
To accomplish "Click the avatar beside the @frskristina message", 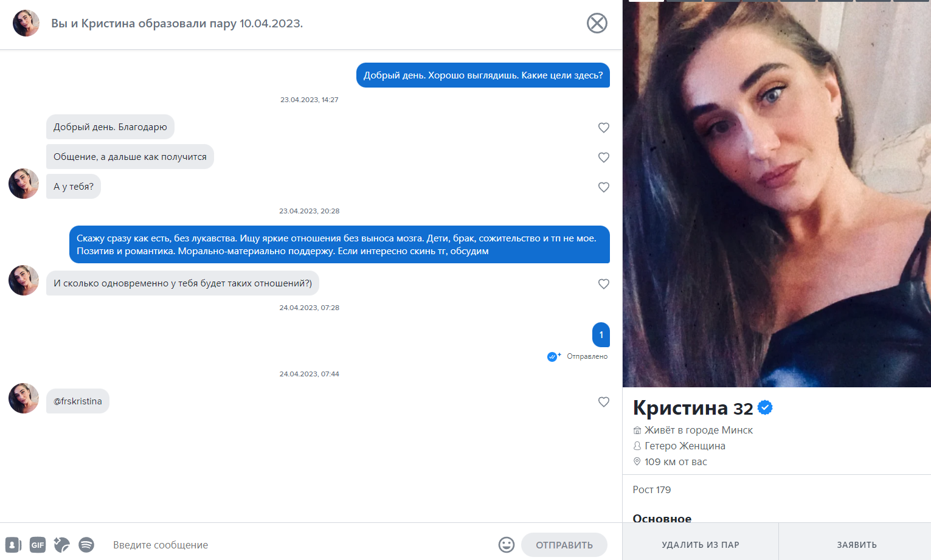I will click(24, 398).
